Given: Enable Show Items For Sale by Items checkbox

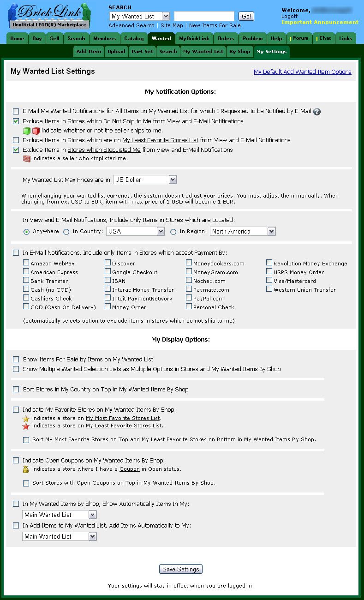Looking at the screenshot, I should pos(16,360).
